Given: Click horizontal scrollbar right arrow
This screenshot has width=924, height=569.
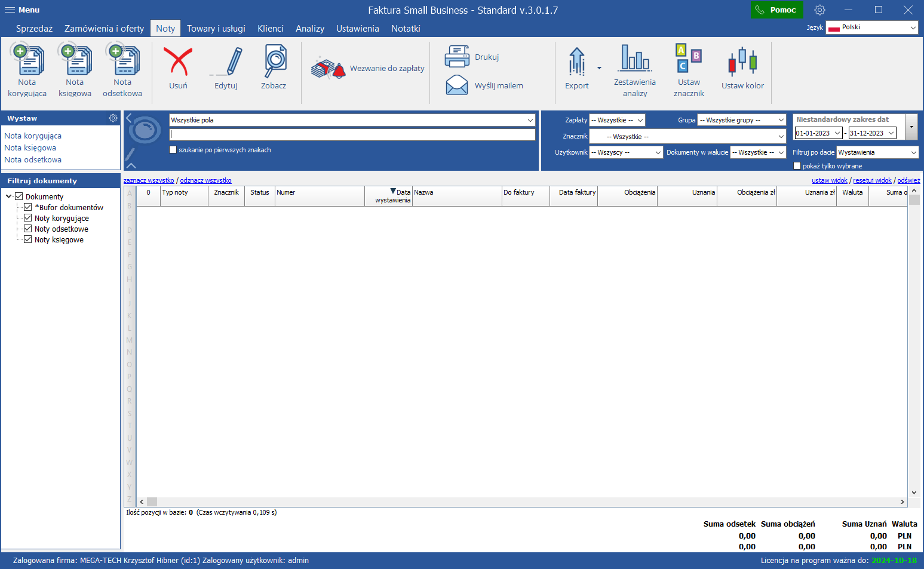Looking at the screenshot, I should pos(902,502).
